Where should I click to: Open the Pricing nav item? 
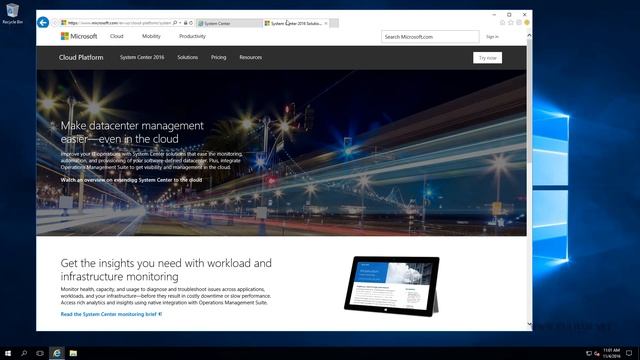(218, 58)
